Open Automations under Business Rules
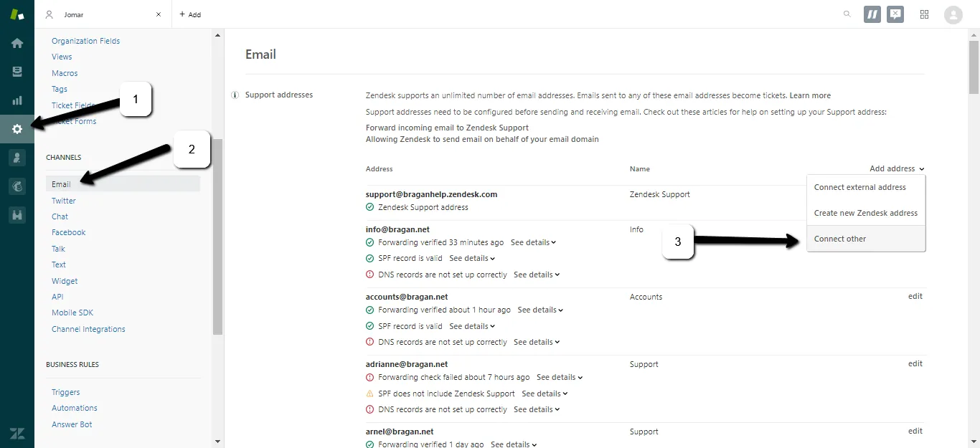Viewport: 980px width, 448px height. tap(75, 409)
